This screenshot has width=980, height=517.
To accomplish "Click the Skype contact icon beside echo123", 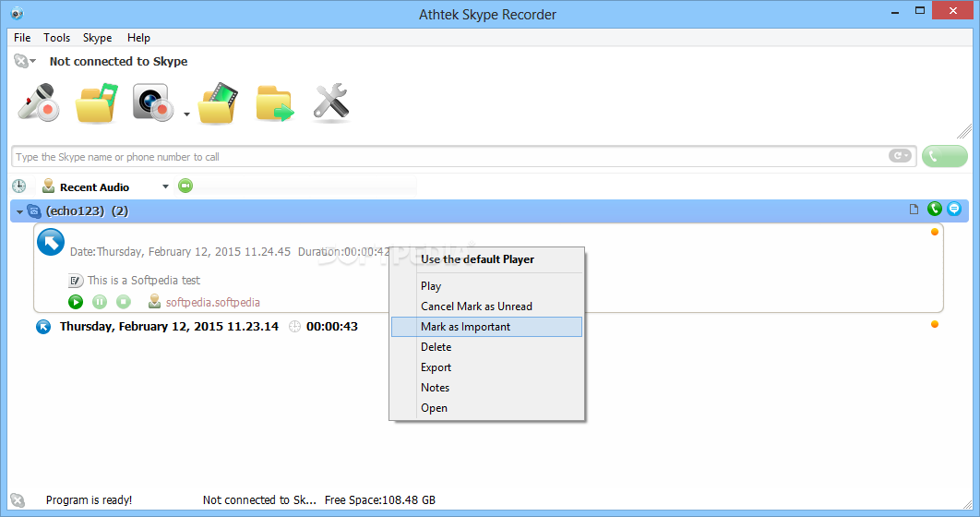I will coord(34,211).
